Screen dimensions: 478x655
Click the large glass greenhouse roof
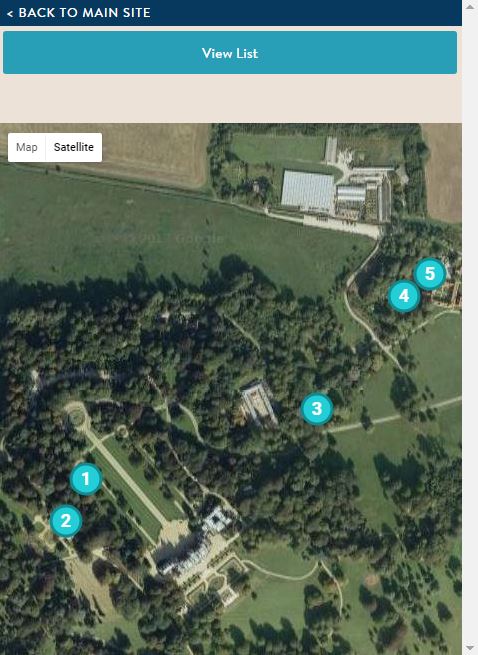click(308, 191)
